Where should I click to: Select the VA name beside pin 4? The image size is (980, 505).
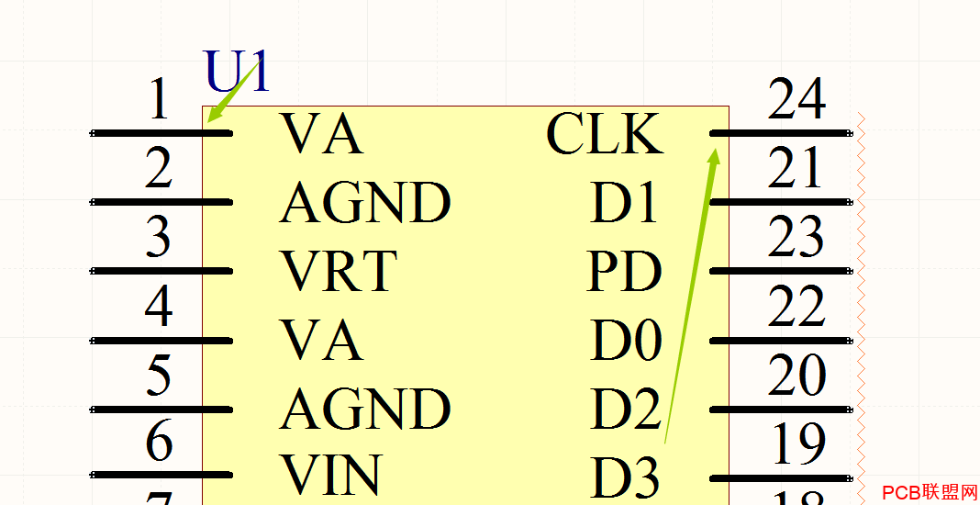coord(322,341)
